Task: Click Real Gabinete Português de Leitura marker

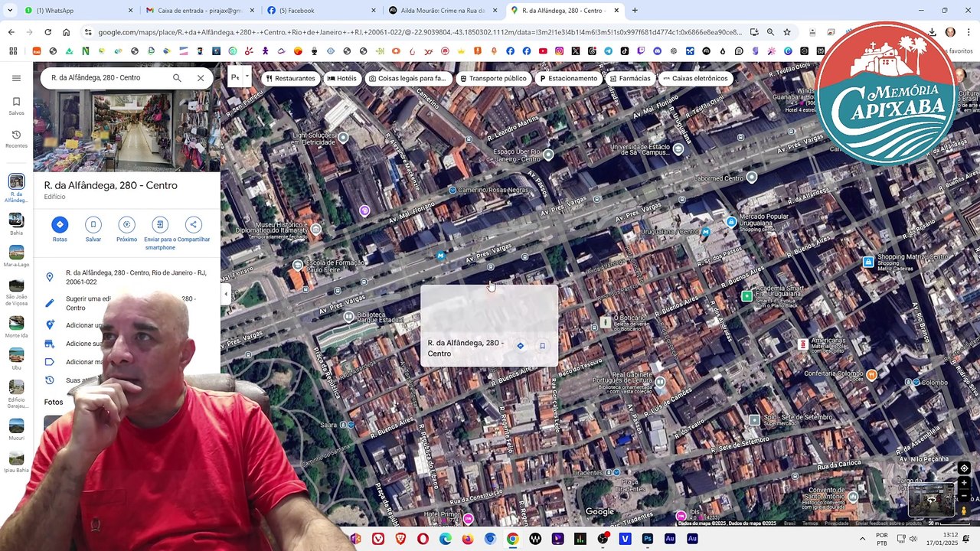Action: (660, 381)
